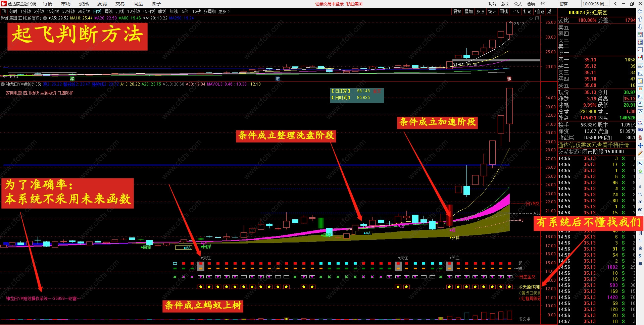Open the color grid list icon in sidebar
The image size is (644, 325).
pyautogui.click(x=640, y=42)
